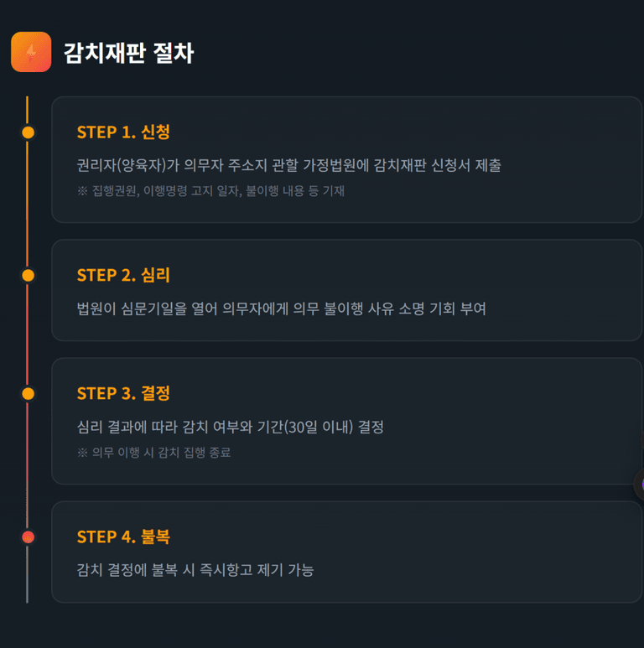The image size is (644, 648).
Task: Click the orange lightning icon beside the heading
Action: [31, 52]
